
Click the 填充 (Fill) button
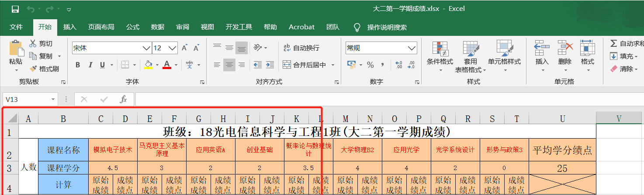(624, 56)
